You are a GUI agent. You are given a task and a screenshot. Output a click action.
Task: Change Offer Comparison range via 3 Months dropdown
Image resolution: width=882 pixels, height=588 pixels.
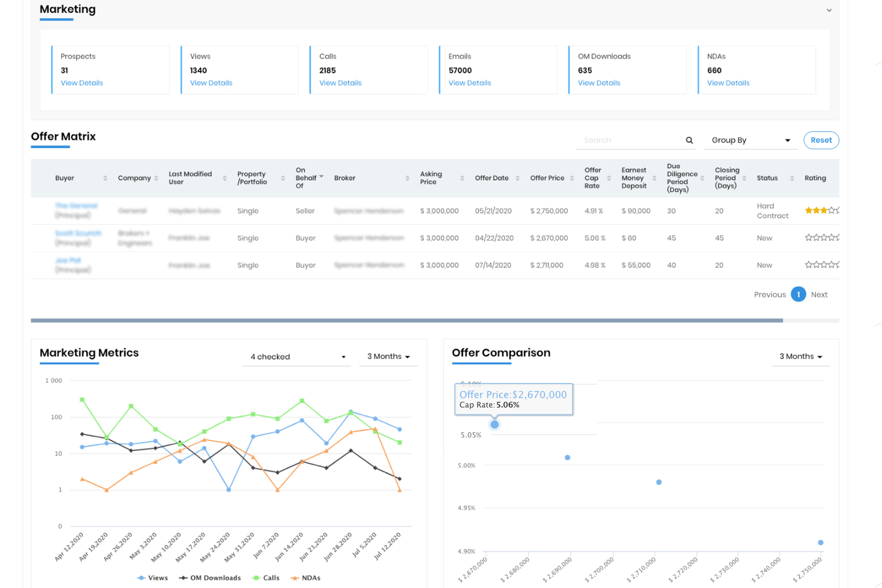pyautogui.click(x=800, y=356)
